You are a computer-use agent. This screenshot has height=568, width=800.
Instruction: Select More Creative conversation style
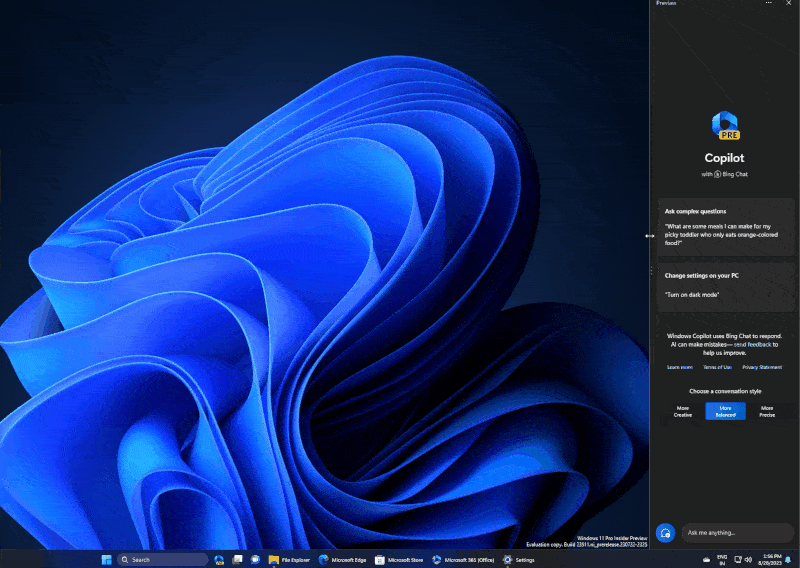[x=683, y=411]
